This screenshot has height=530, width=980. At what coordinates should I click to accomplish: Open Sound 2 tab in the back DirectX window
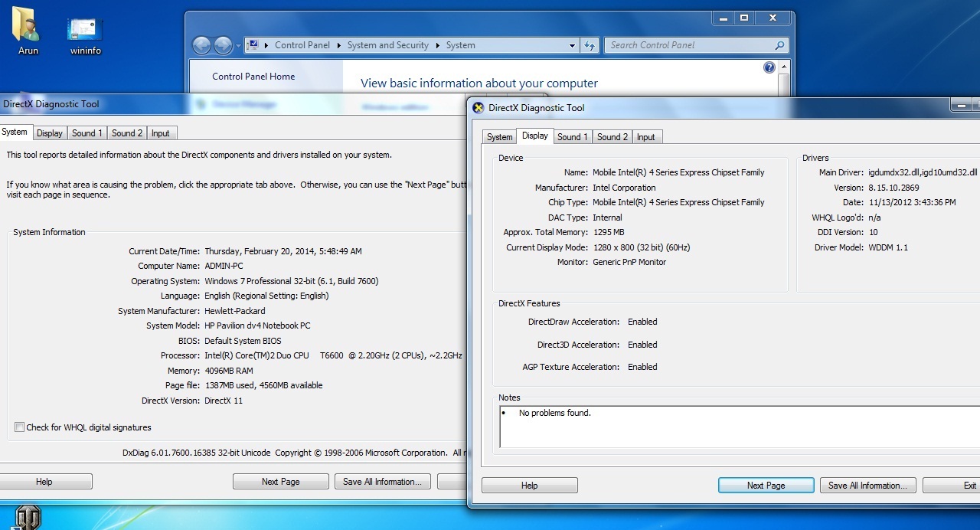(x=127, y=133)
